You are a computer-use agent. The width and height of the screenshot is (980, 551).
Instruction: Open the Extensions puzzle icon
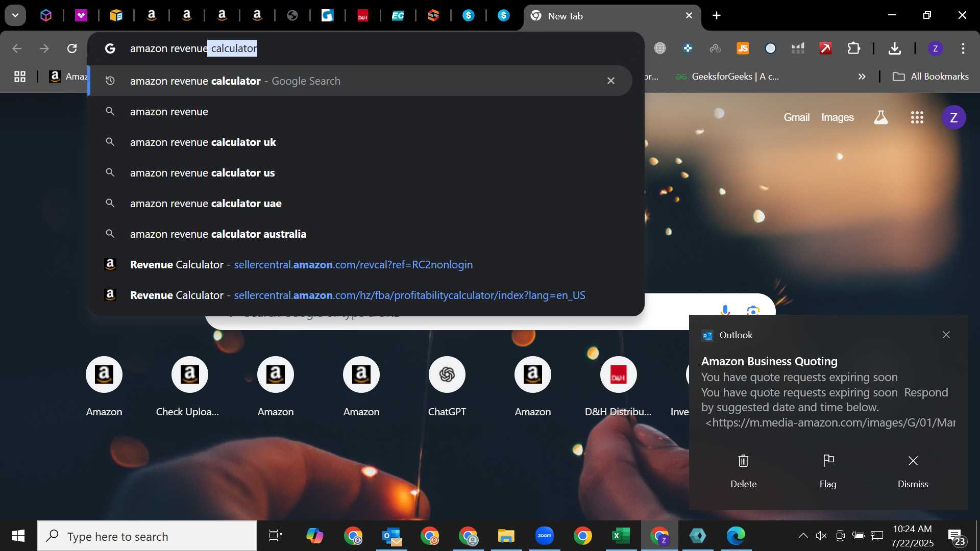point(853,48)
